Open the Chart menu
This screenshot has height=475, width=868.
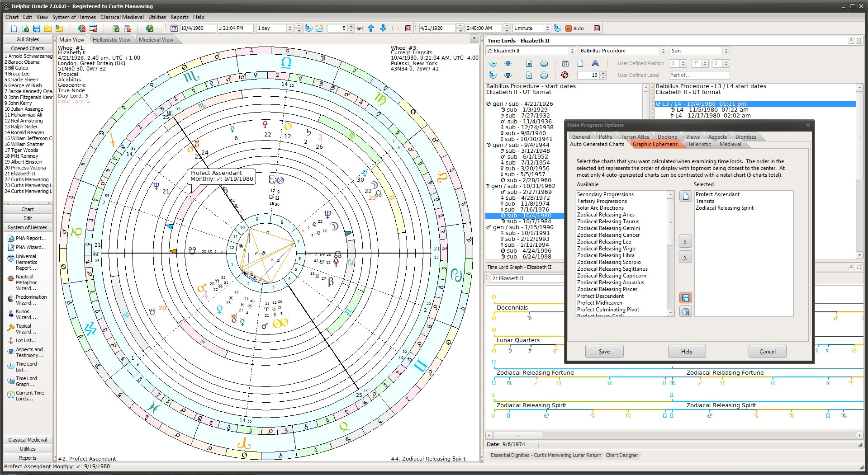tap(12, 17)
